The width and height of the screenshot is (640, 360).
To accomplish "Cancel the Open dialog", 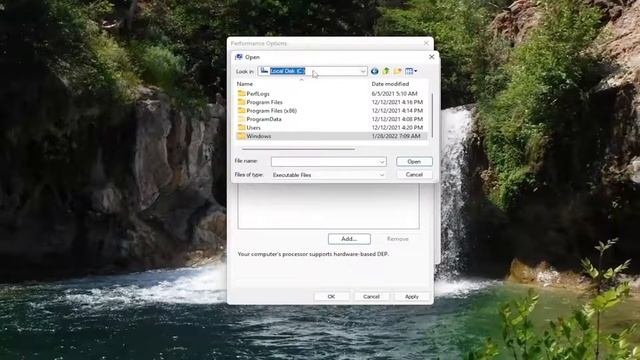I will click(x=414, y=174).
